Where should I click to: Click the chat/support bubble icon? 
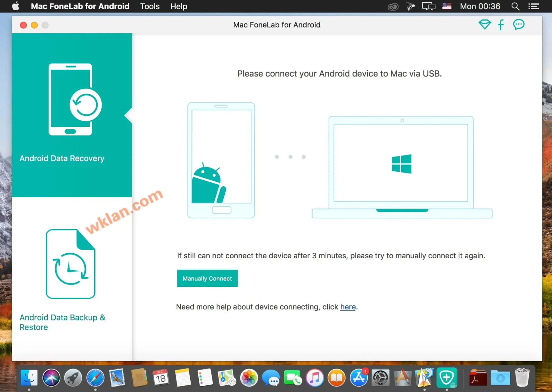tap(519, 25)
